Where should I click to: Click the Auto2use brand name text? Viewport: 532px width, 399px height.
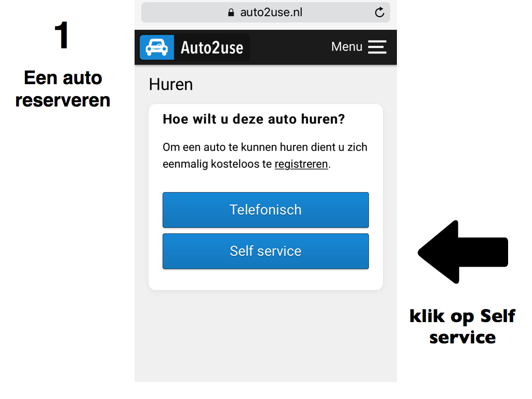point(212,47)
